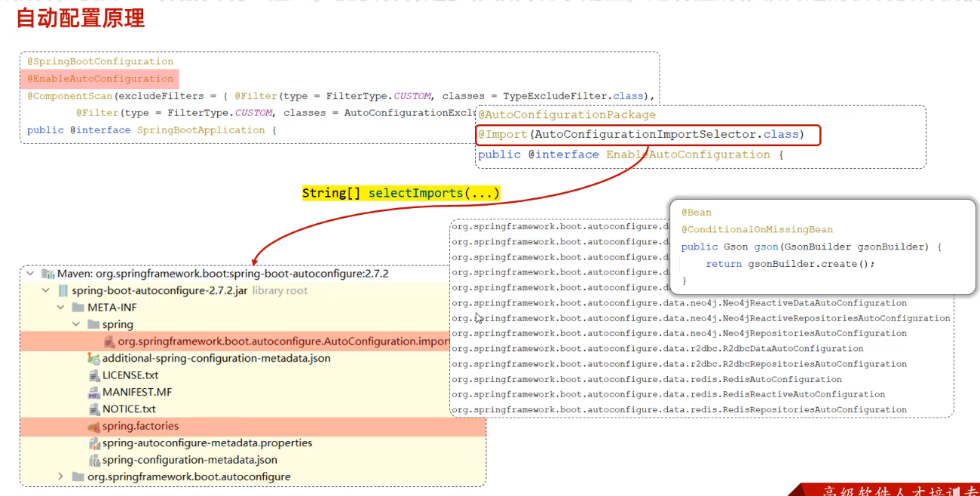980x496 pixels.
Task: Click the LICENSE.txt file icon
Action: [94, 375]
